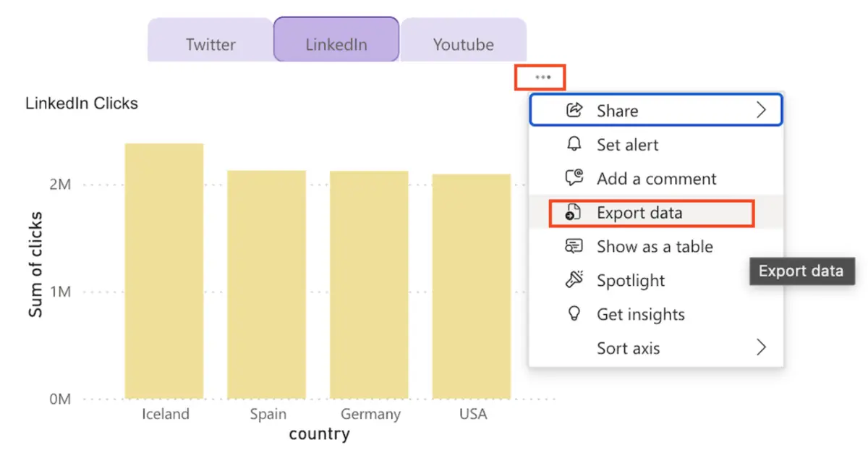Expand the Sort axis submenu chevron
This screenshot has height=461, width=868.
[760, 347]
